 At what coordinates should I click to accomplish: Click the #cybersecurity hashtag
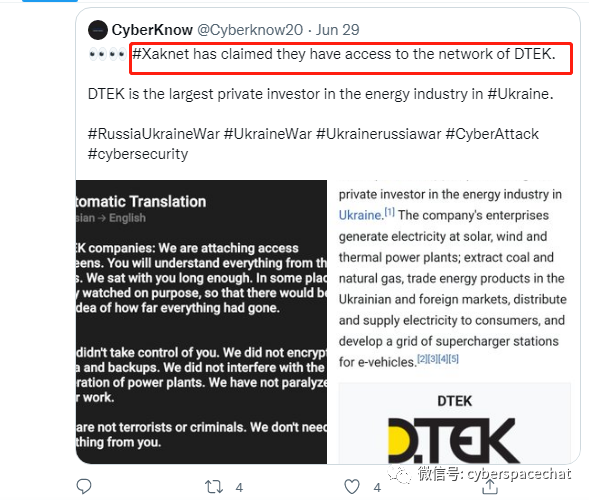pos(138,154)
